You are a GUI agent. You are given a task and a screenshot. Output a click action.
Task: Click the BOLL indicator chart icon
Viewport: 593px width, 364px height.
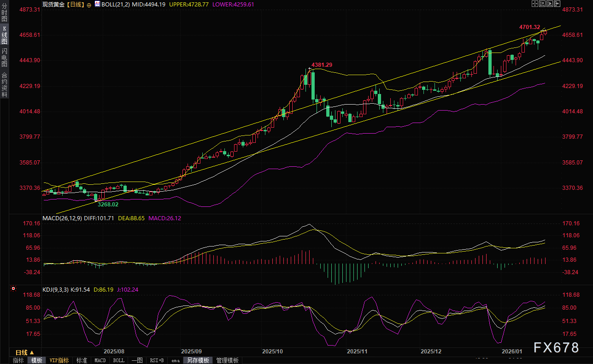click(x=98, y=4)
